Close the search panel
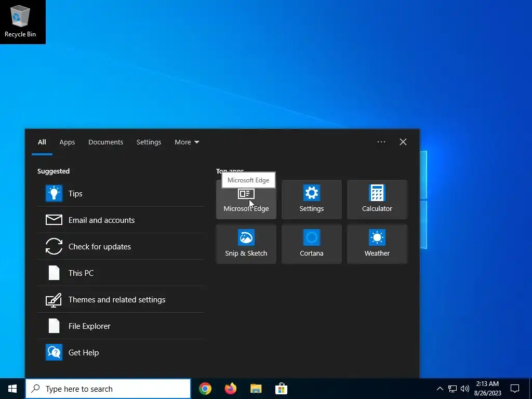The width and height of the screenshot is (532, 399). [x=403, y=142]
